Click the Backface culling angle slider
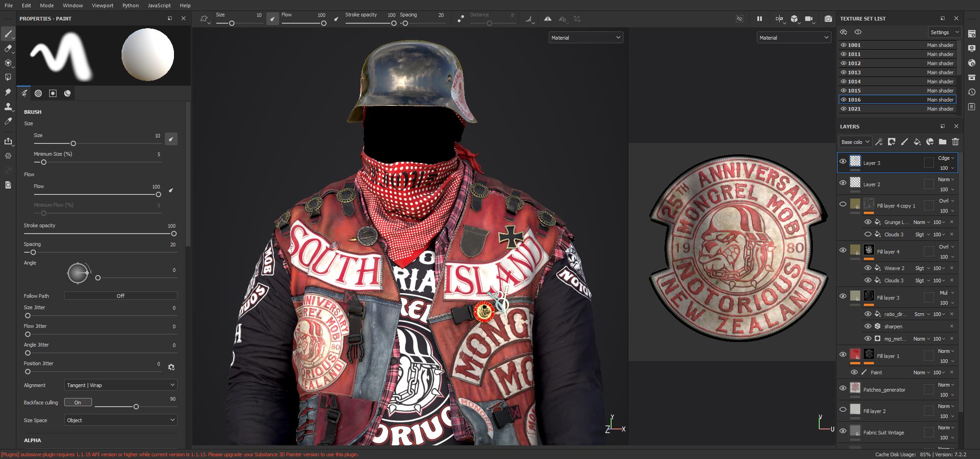The width and height of the screenshot is (980, 459). pyautogui.click(x=136, y=407)
